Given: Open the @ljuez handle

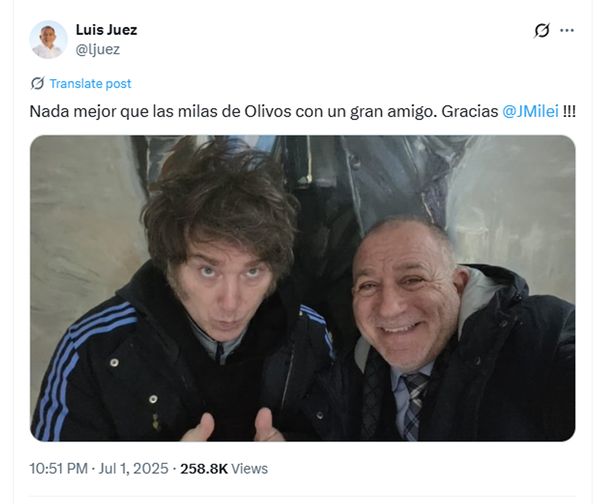Looking at the screenshot, I should point(98,49).
